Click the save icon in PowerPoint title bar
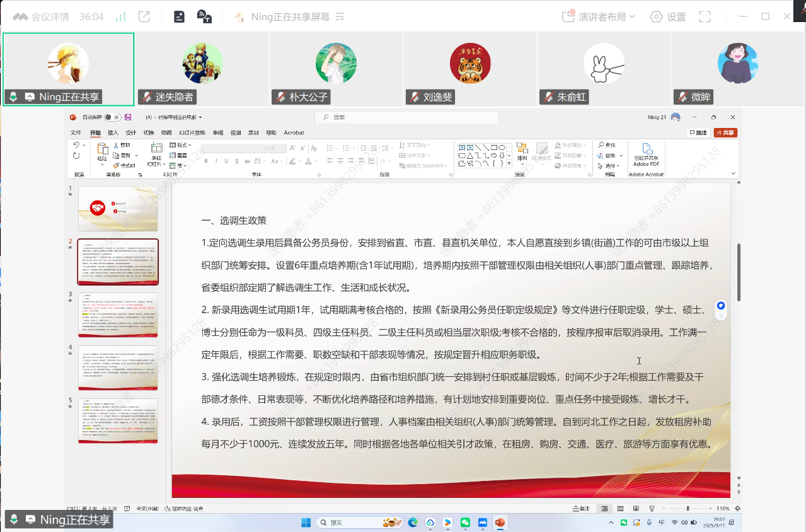806x532 pixels. [x=128, y=117]
